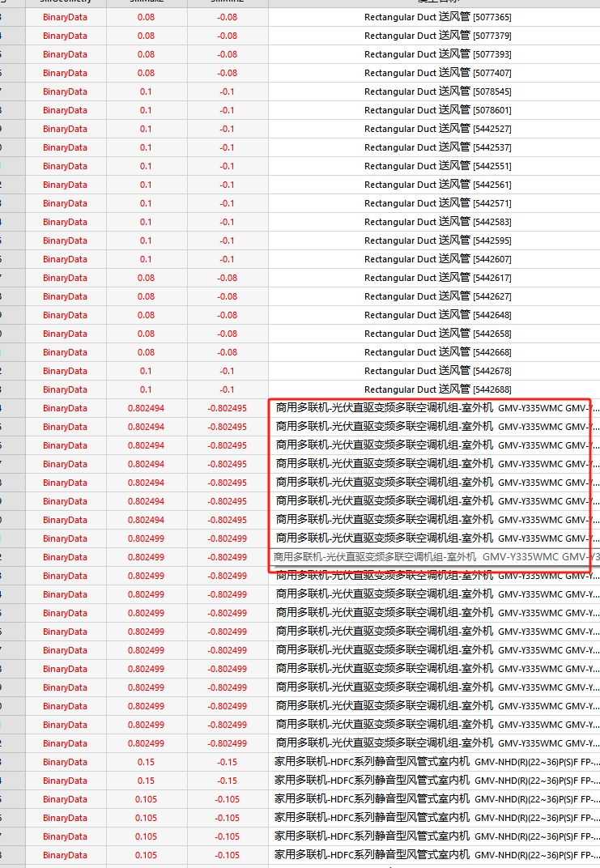600x868 pixels.
Task: Select the -0.1 value in duct [5078545] row
Action: tap(227, 91)
